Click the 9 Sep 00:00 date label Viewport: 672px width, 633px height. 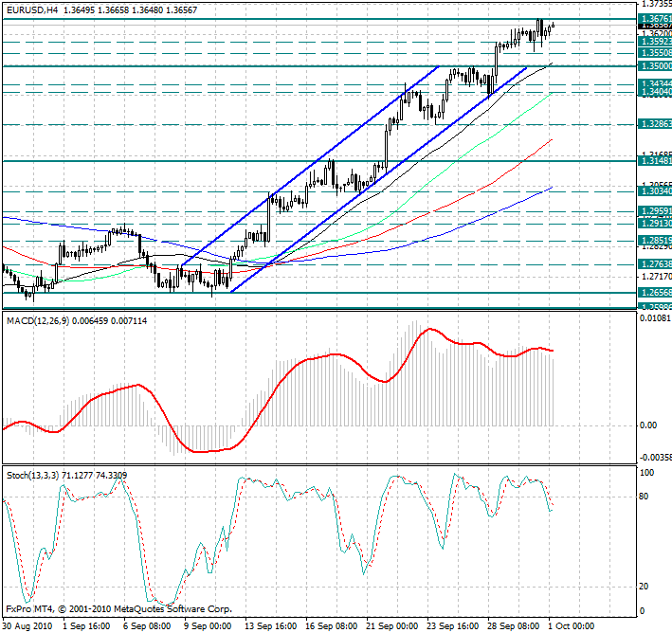[208, 626]
